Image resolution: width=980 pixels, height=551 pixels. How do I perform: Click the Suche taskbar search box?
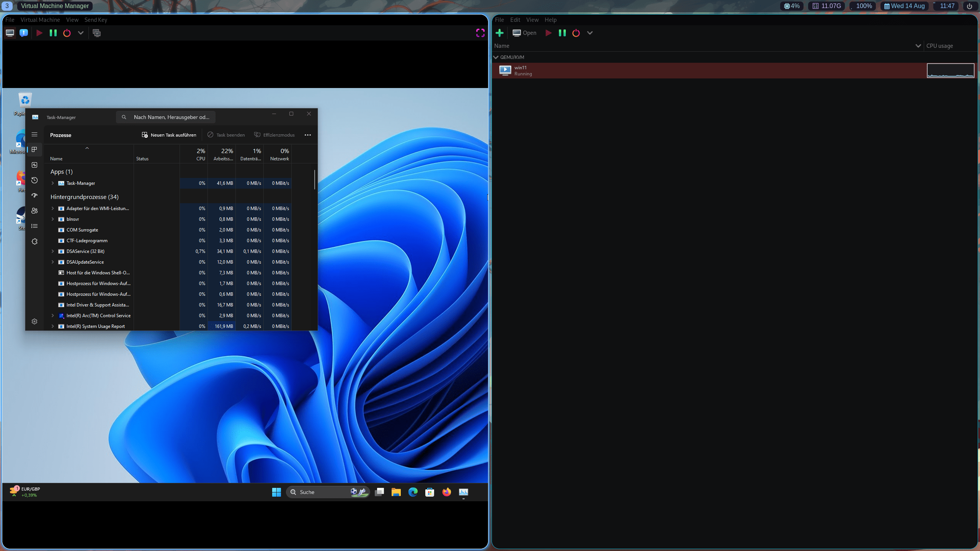[x=328, y=492]
